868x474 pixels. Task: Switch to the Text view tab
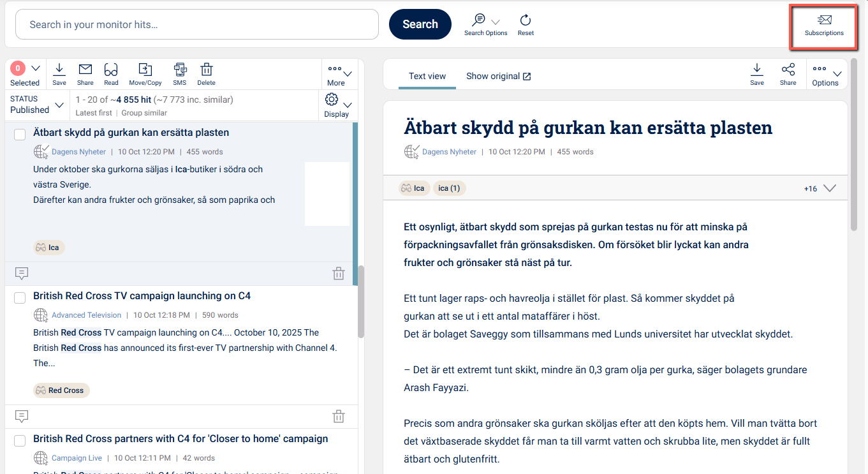(427, 76)
